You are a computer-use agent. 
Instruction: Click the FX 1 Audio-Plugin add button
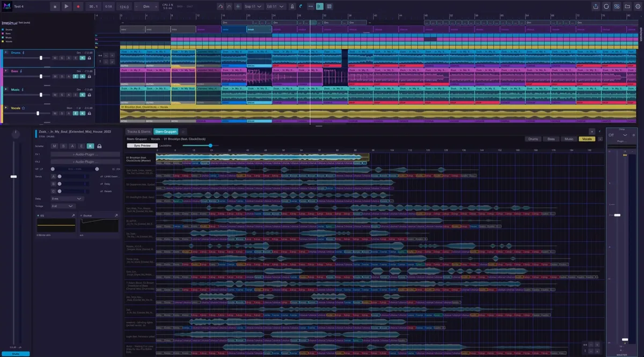(85, 155)
